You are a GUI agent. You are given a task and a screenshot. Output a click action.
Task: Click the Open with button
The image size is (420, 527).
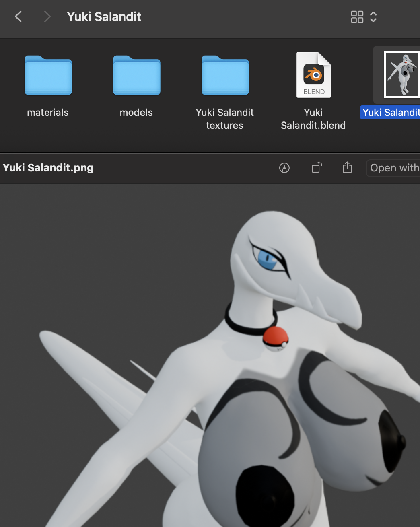pyautogui.click(x=393, y=168)
